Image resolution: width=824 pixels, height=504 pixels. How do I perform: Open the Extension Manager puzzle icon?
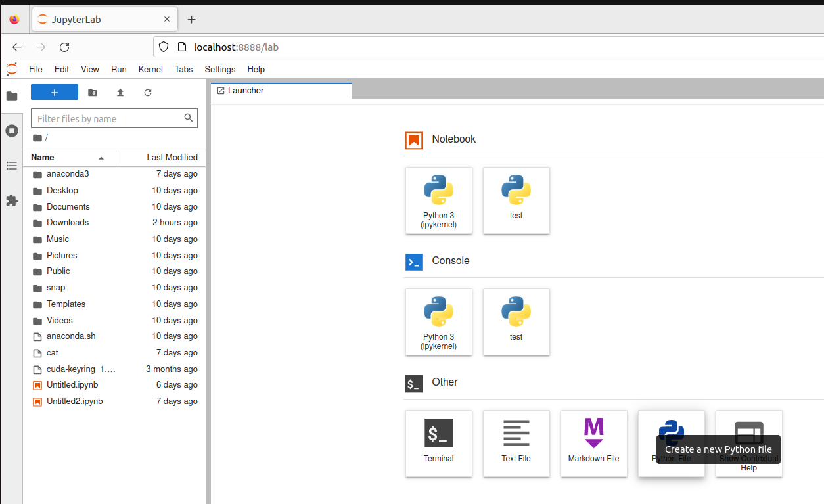(12, 200)
